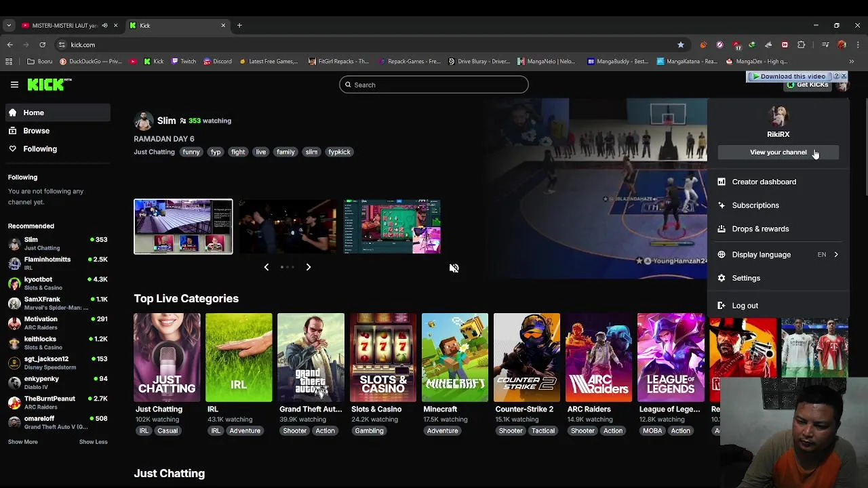
Task: Select third featured stream thumbnail
Action: point(392,226)
